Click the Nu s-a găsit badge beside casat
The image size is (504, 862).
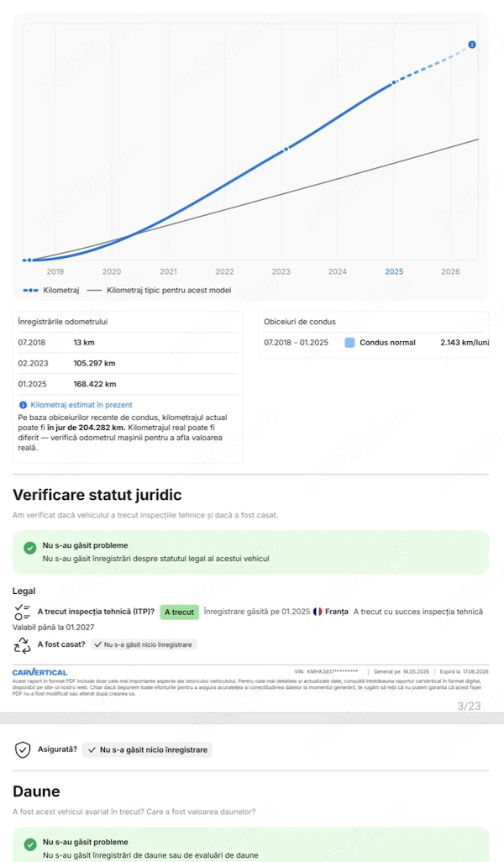pyautogui.click(x=144, y=644)
